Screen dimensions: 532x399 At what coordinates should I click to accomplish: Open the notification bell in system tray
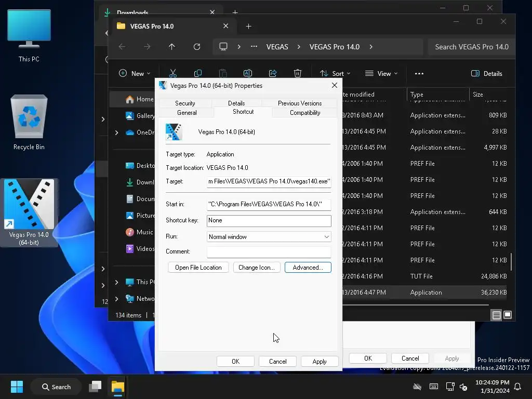518,387
